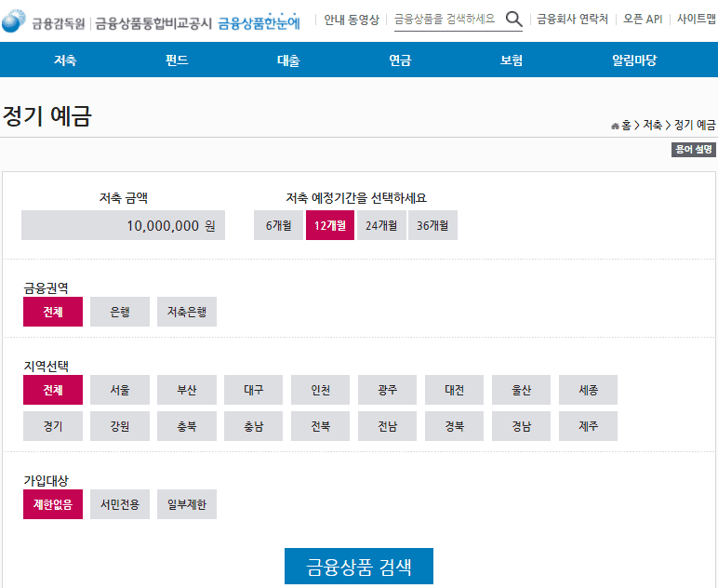Open the 오픈 API link

click(x=643, y=20)
